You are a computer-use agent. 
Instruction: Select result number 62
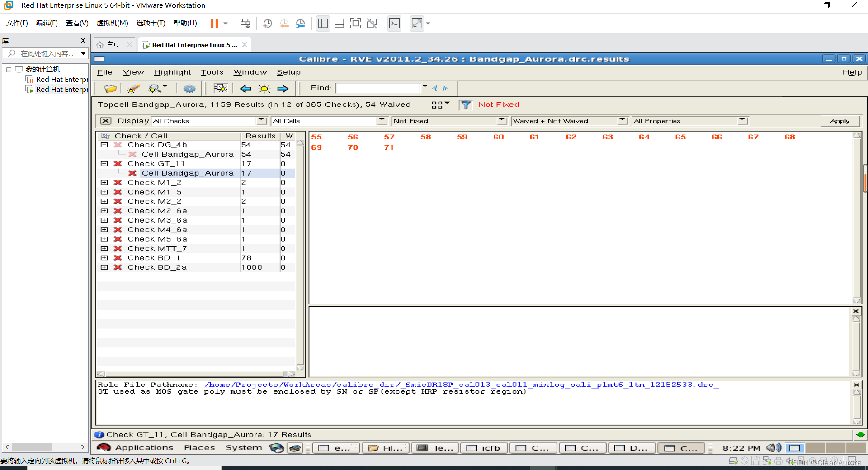click(x=571, y=137)
